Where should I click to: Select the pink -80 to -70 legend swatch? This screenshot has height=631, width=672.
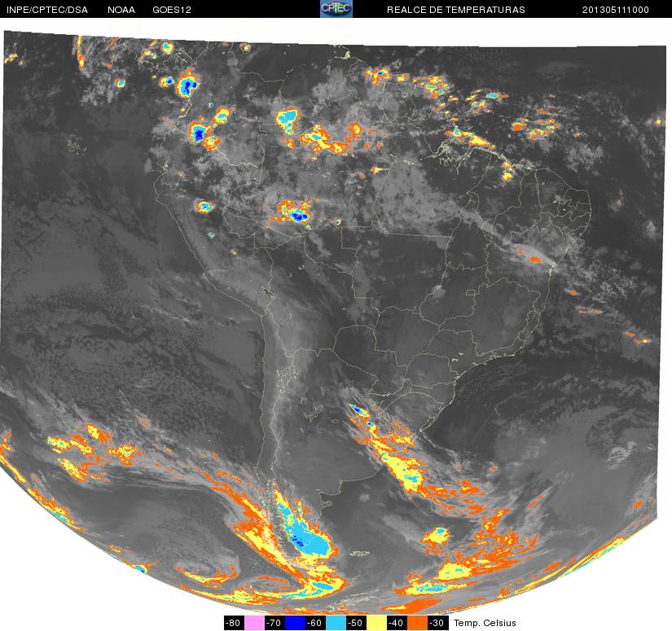[x=254, y=622]
